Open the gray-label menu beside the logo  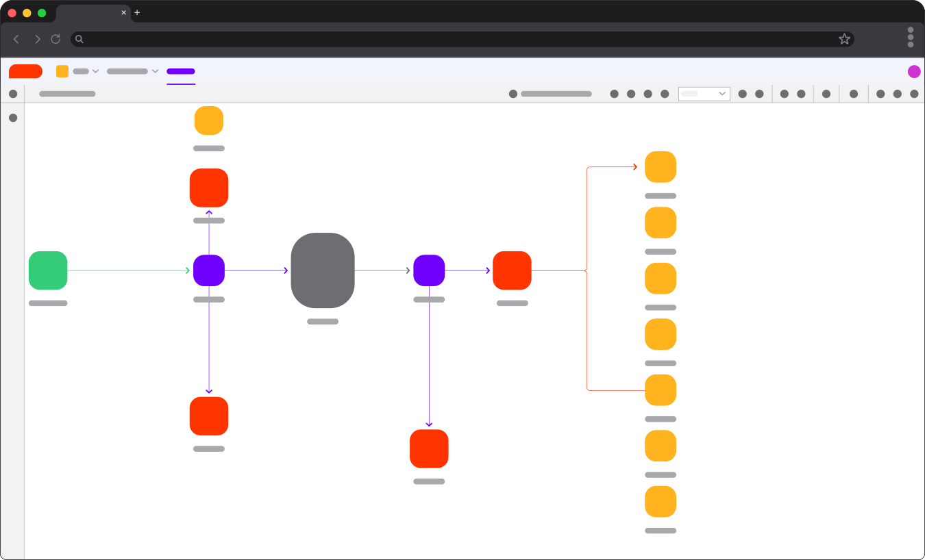click(x=82, y=71)
